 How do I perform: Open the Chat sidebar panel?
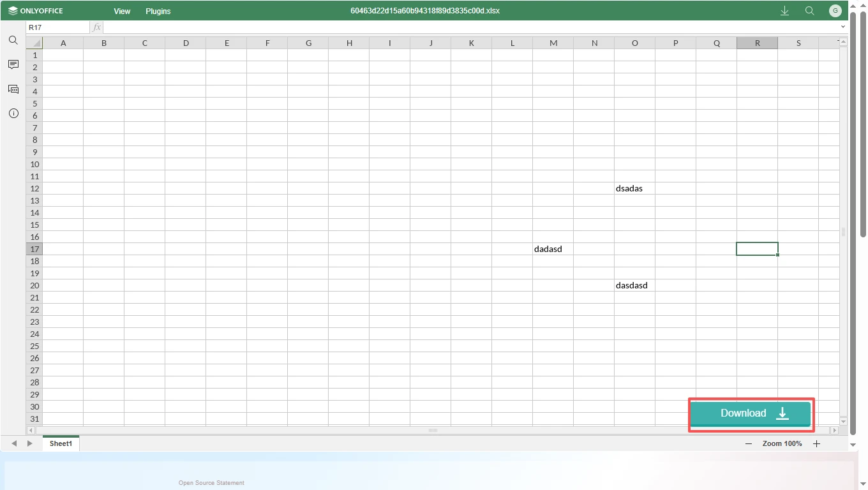(13, 89)
